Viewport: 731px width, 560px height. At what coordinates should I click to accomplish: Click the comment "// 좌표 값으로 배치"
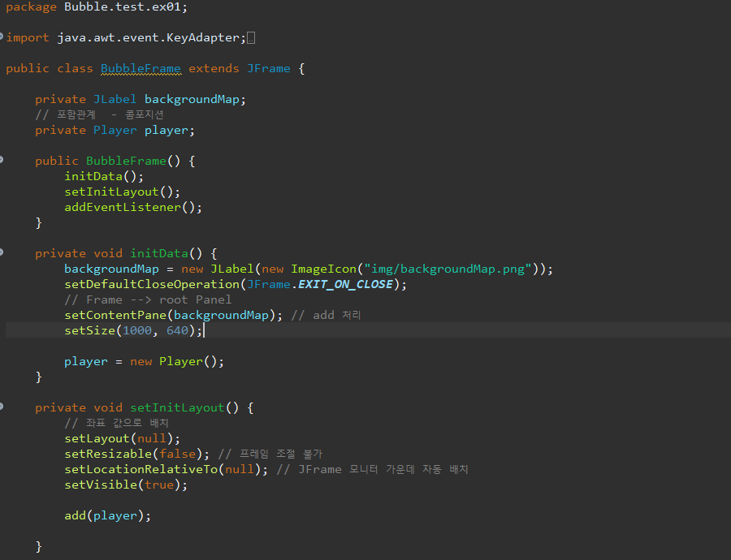pyautogui.click(x=116, y=423)
